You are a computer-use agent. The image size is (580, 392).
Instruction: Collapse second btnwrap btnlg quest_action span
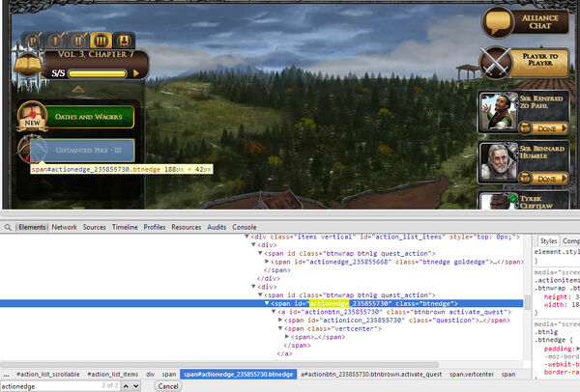260,294
